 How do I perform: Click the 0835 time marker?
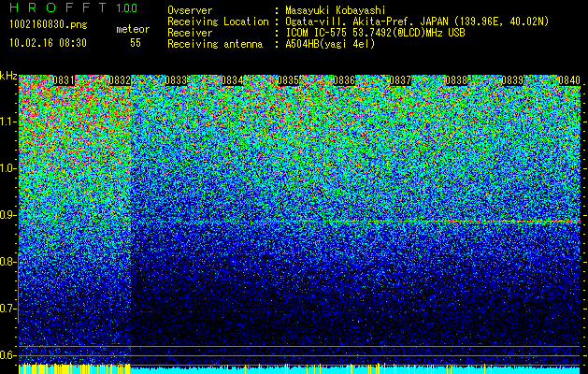coord(288,80)
